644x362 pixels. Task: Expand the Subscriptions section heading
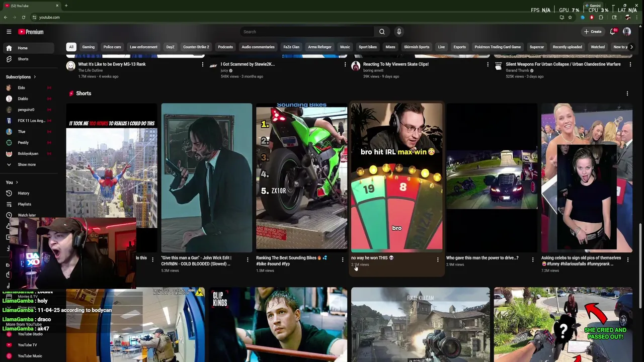tap(21, 77)
